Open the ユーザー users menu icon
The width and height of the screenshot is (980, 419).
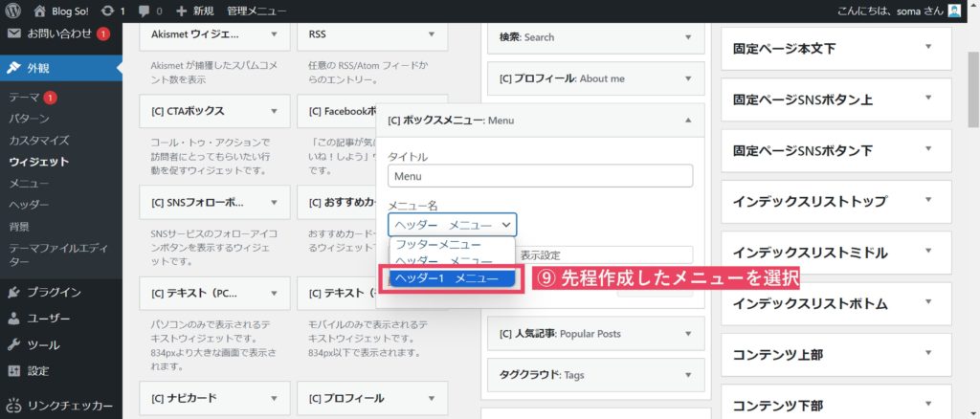(14, 319)
